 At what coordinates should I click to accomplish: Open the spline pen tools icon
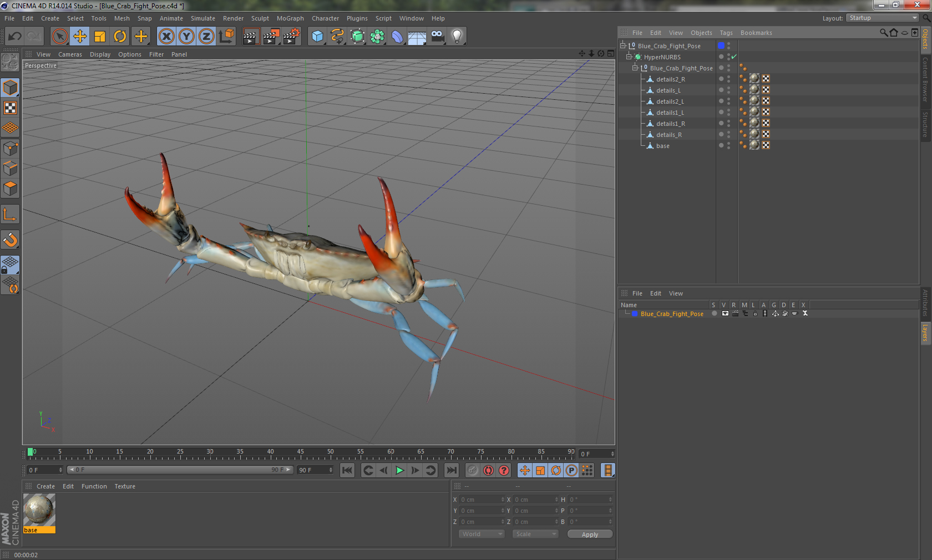337,37
